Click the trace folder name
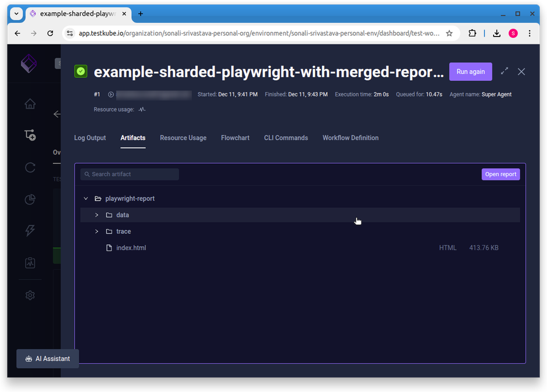 click(123, 231)
